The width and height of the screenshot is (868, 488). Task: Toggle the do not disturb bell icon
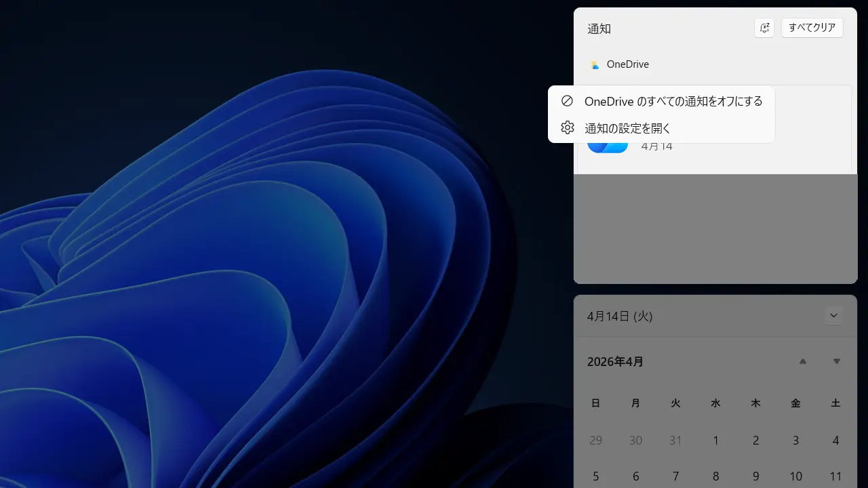click(x=764, y=28)
